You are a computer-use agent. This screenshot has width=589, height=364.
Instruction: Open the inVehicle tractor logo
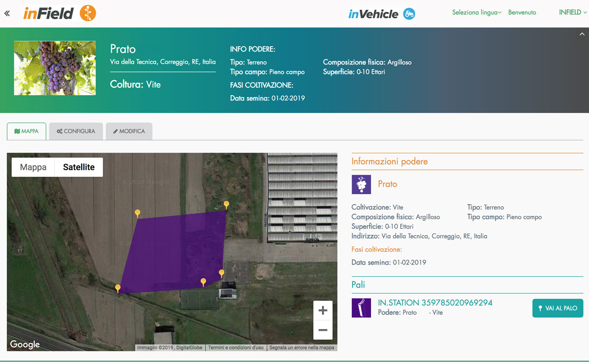click(x=381, y=14)
